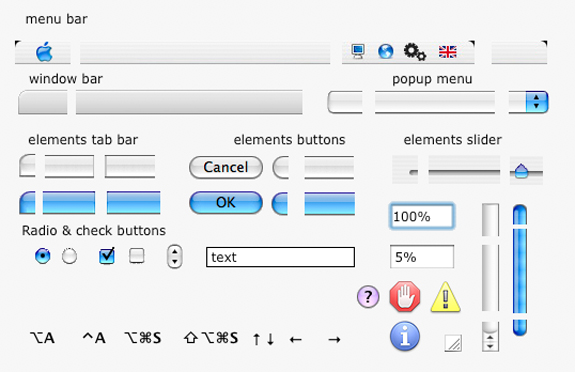
Task: Click the blue OK button
Action: point(226,203)
